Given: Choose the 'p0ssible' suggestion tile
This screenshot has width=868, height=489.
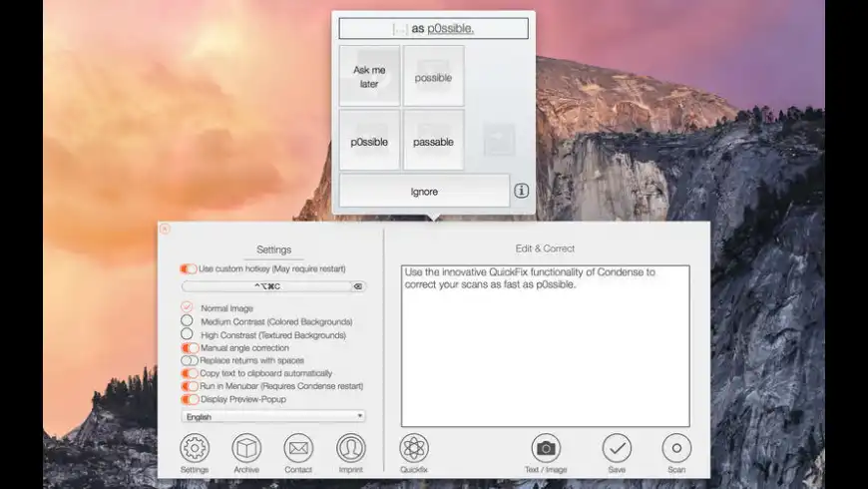Looking at the screenshot, I should pos(369,140).
